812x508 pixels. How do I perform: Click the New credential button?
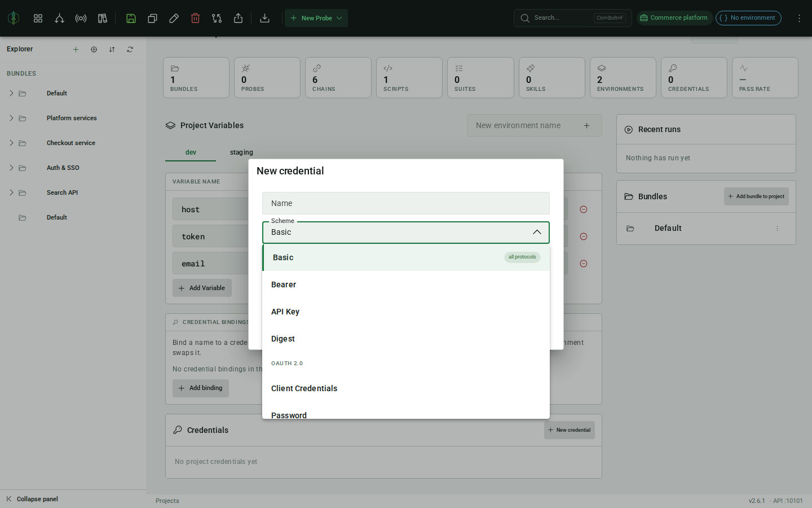570,430
